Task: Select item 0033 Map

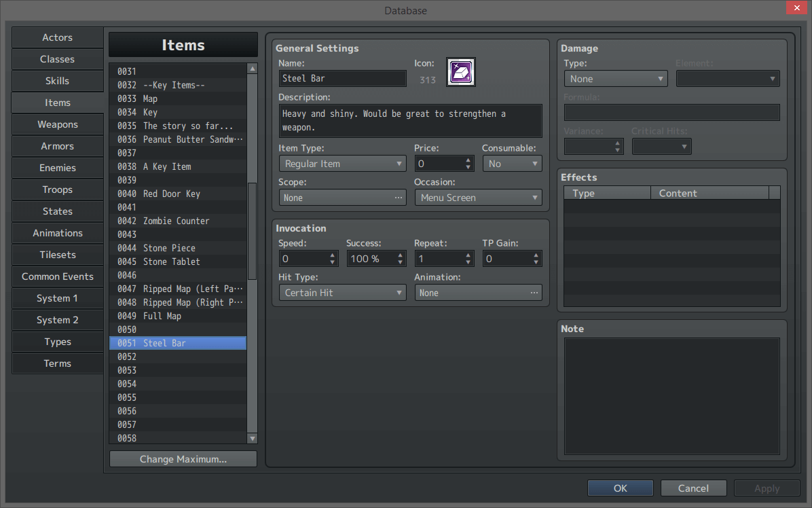Action: click(178, 98)
